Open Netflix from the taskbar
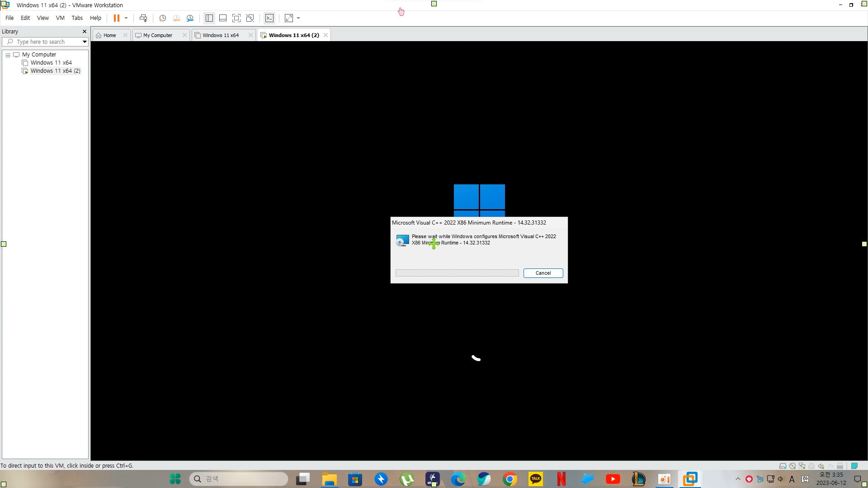This screenshot has width=868, height=488. click(x=561, y=479)
